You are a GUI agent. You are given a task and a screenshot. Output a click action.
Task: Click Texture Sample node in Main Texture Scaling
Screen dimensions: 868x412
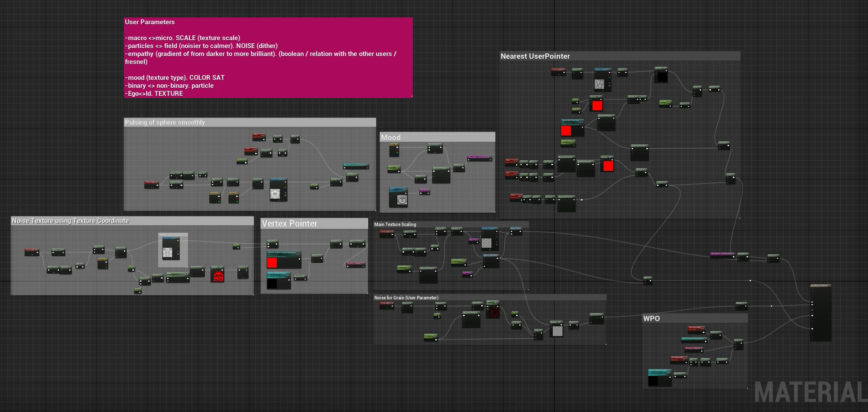pyautogui.click(x=490, y=238)
